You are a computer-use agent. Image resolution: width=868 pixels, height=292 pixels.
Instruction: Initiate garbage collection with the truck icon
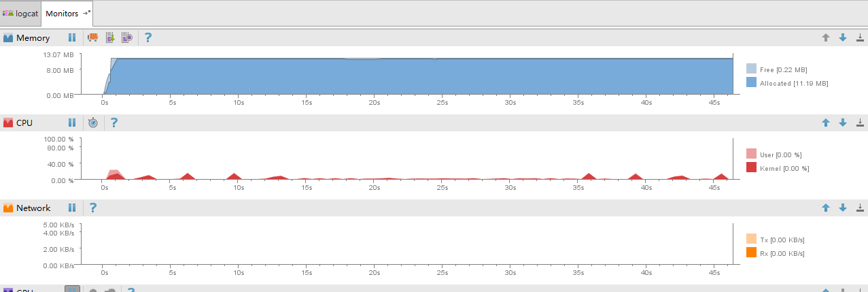tap(93, 37)
